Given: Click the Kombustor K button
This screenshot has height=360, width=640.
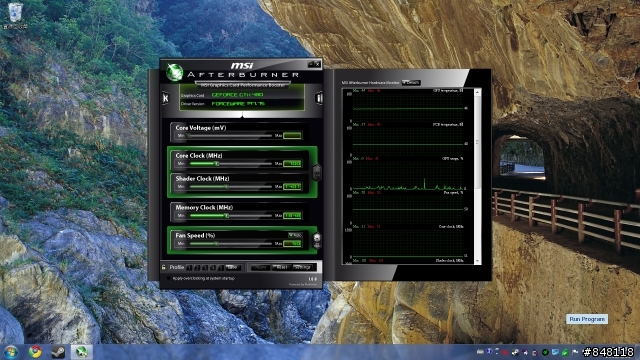Looking at the screenshot, I should (x=165, y=98).
